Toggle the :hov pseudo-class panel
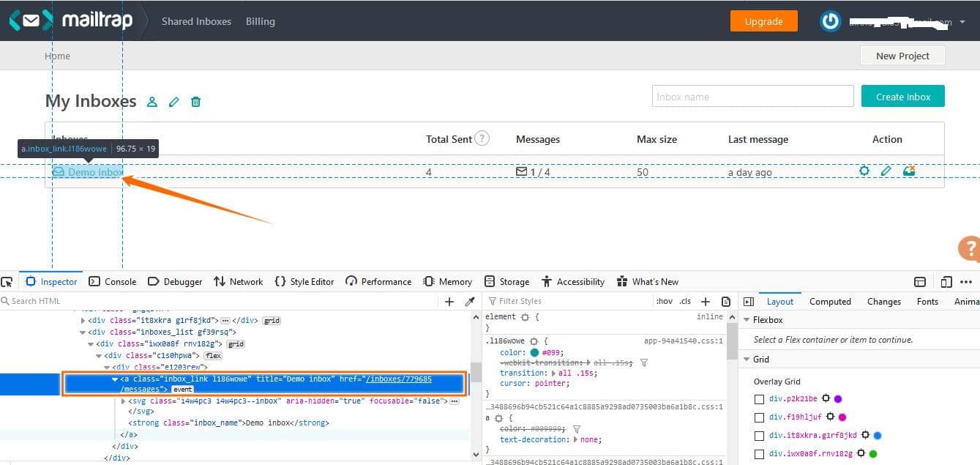 click(x=665, y=301)
